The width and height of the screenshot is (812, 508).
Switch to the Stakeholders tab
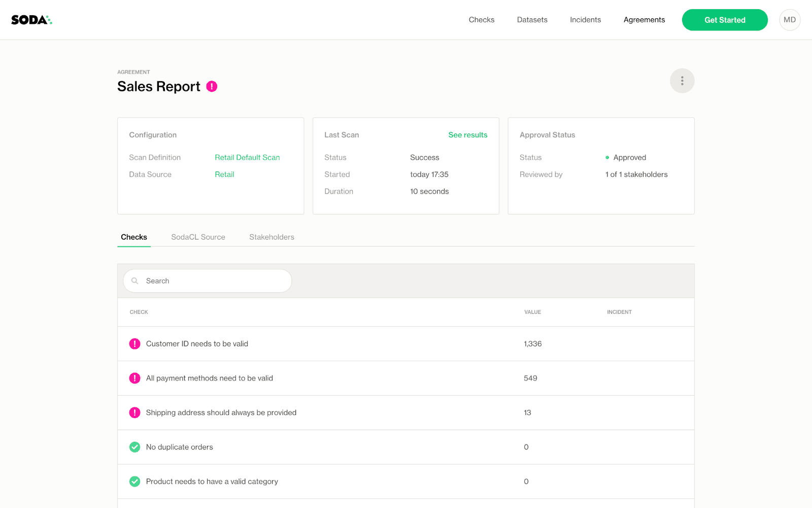[272, 237]
